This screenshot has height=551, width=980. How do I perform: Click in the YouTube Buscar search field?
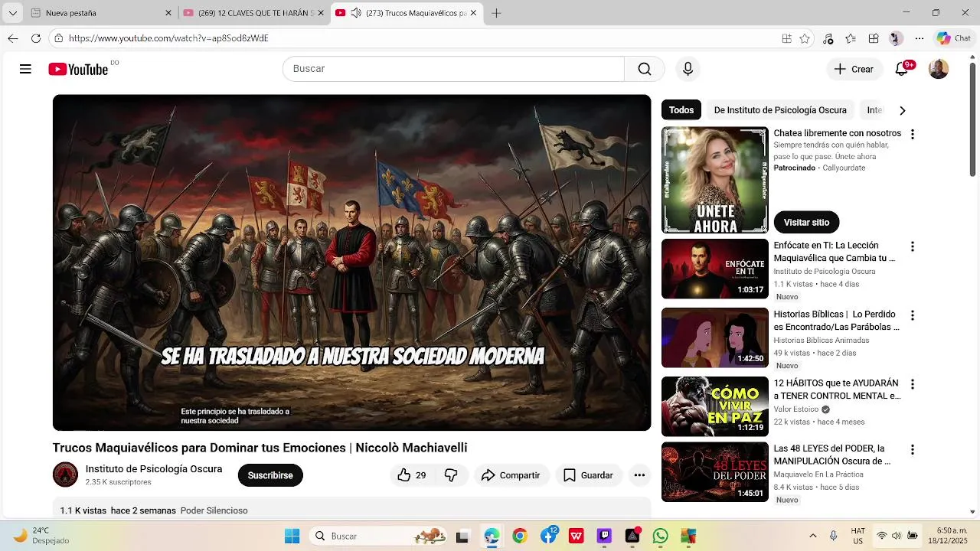coord(453,69)
